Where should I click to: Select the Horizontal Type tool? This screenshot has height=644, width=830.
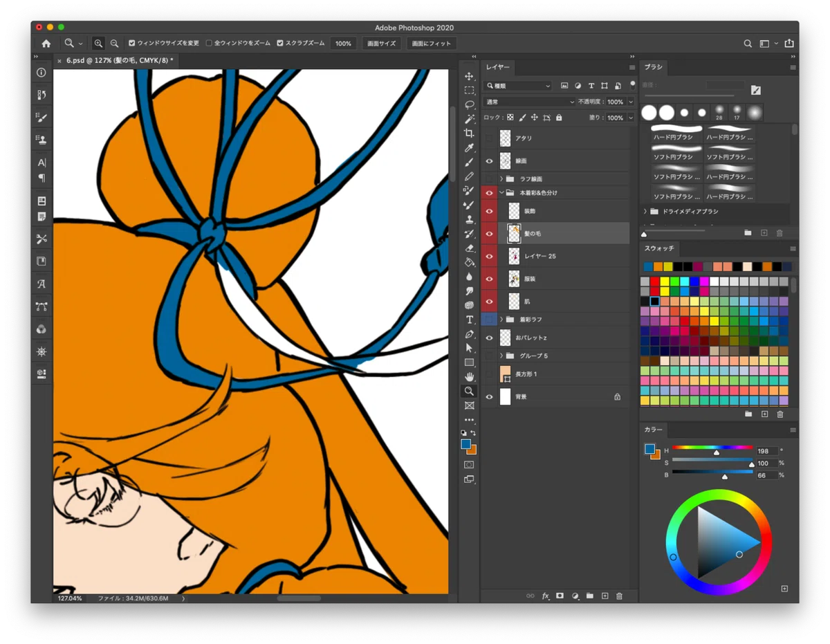[469, 320]
